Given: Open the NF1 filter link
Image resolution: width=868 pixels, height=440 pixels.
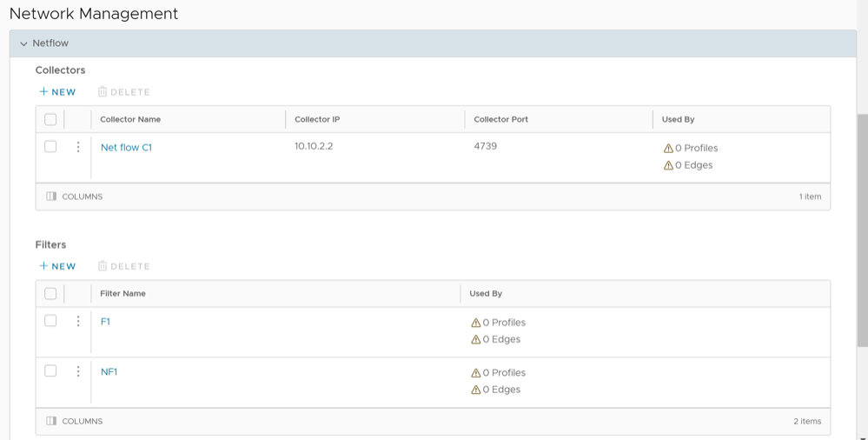Looking at the screenshot, I should (x=109, y=372).
